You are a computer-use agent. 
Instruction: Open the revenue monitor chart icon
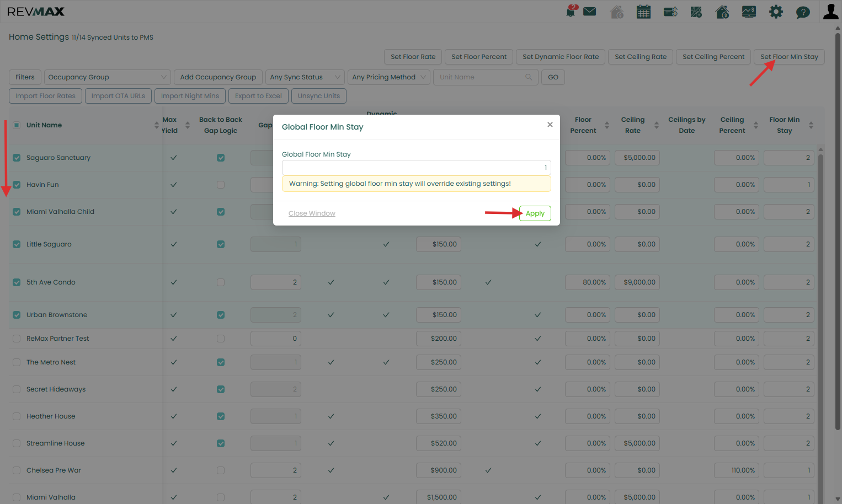click(749, 12)
